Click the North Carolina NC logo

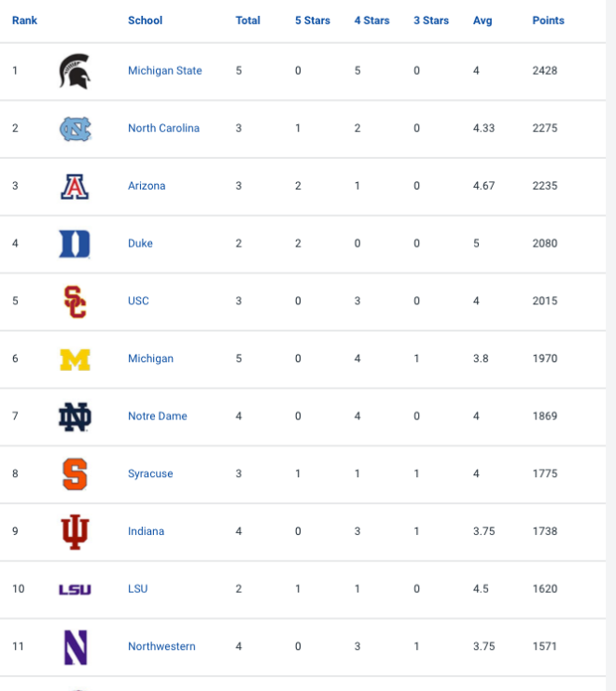[75, 129]
